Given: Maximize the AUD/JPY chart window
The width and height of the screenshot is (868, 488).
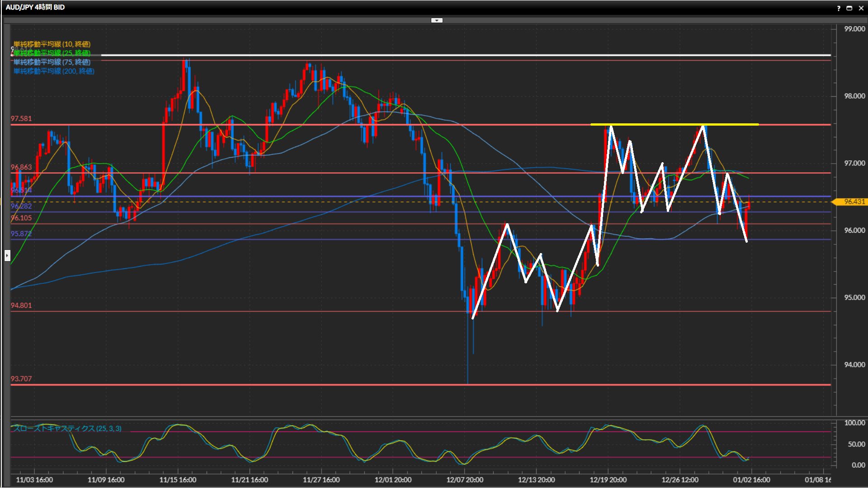Looking at the screenshot, I should point(849,8).
